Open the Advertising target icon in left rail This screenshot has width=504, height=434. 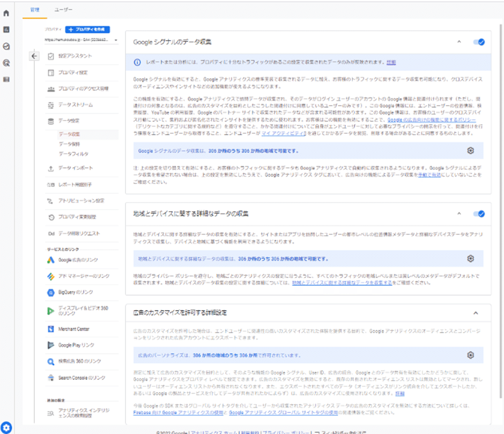[6, 63]
